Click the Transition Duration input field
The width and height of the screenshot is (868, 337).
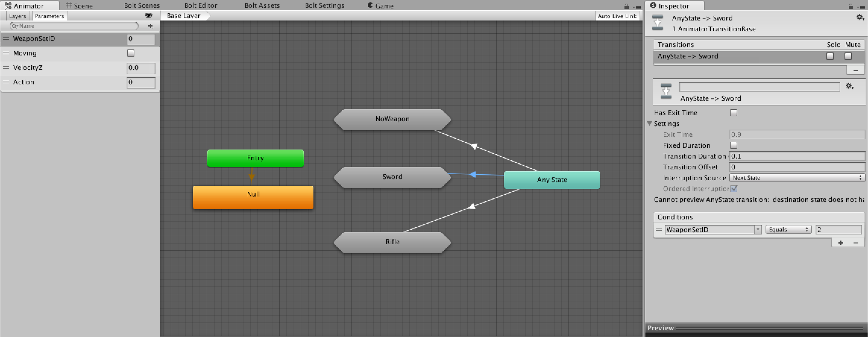tap(797, 156)
